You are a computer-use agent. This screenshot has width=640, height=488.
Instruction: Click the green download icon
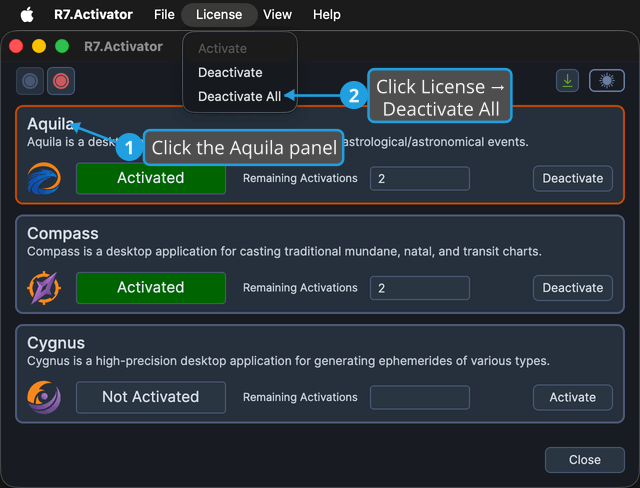567,80
